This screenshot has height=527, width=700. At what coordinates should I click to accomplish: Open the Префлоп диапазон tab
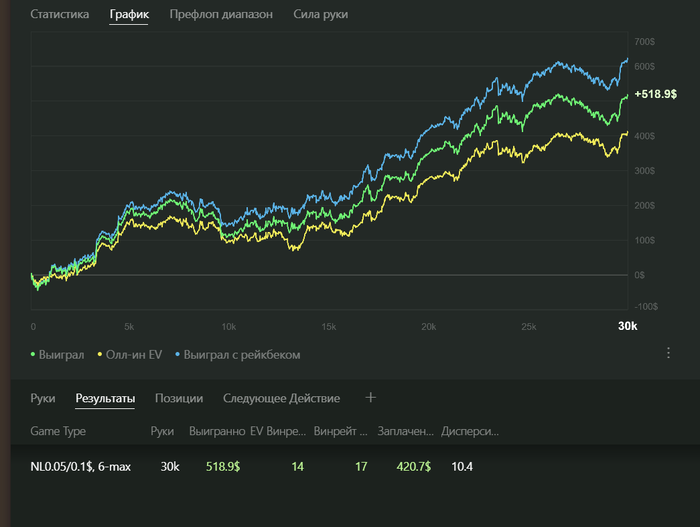click(221, 14)
